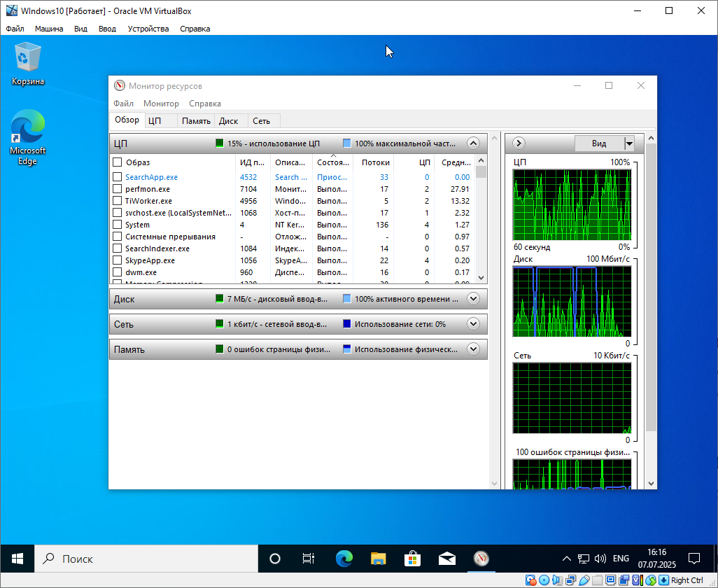Click VirtualBox shared folders indicator

[597, 580]
